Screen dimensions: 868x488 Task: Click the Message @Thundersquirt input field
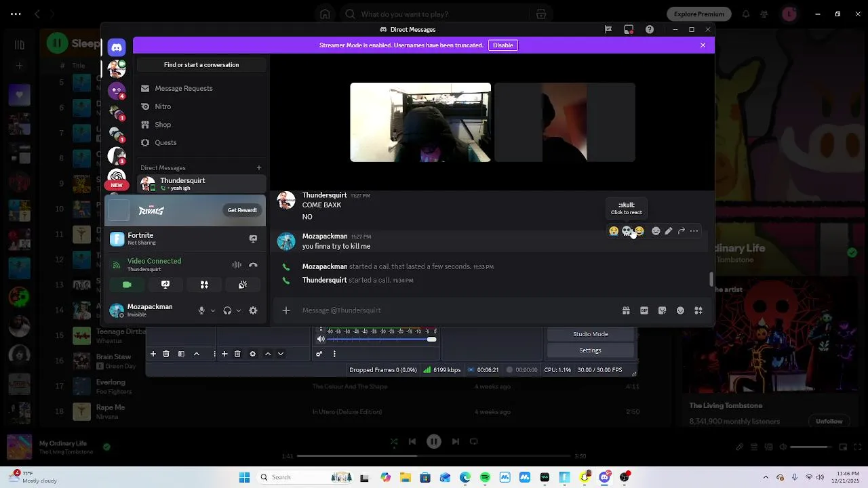click(x=458, y=310)
